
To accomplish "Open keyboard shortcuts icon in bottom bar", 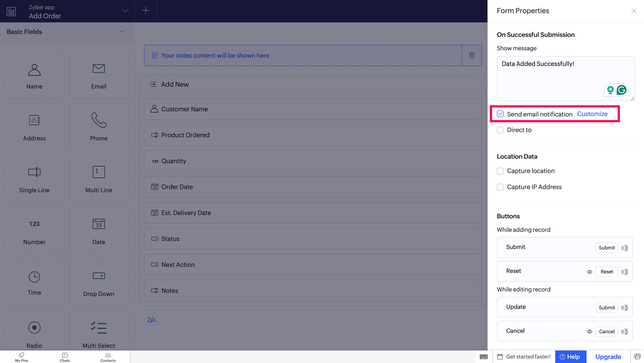I will click(483, 357).
